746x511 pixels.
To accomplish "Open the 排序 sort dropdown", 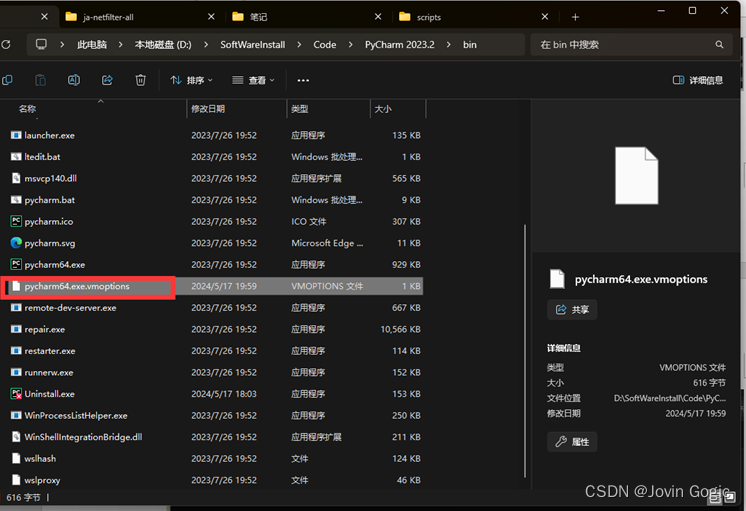I will pyautogui.click(x=192, y=80).
